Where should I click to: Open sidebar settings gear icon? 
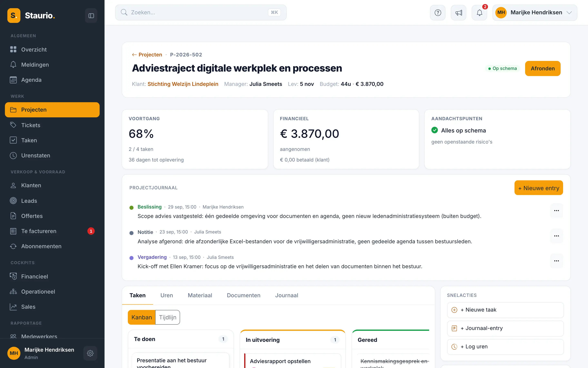[90, 353]
